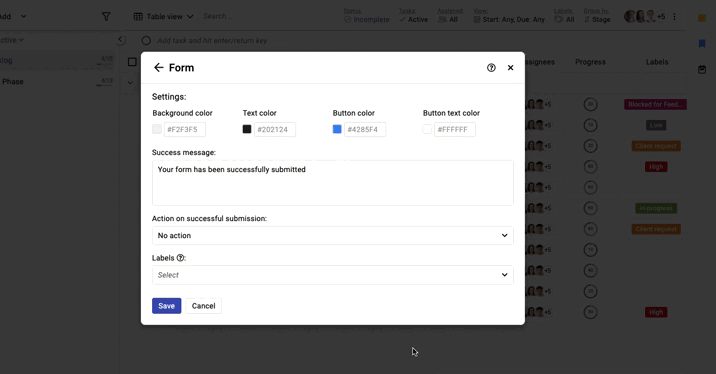
Task: Change the Labels All filter
Action: click(564, 16)
